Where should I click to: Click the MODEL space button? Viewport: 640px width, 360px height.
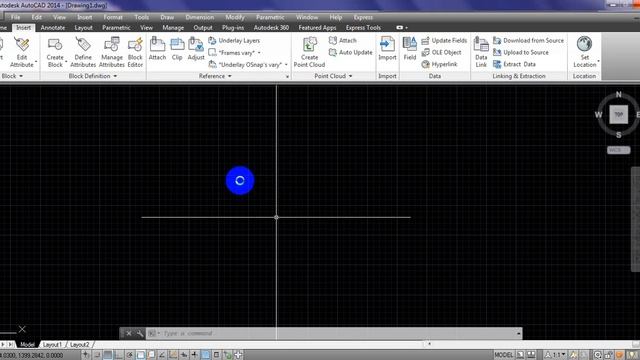pyautogui.click(x=503, y=355)
